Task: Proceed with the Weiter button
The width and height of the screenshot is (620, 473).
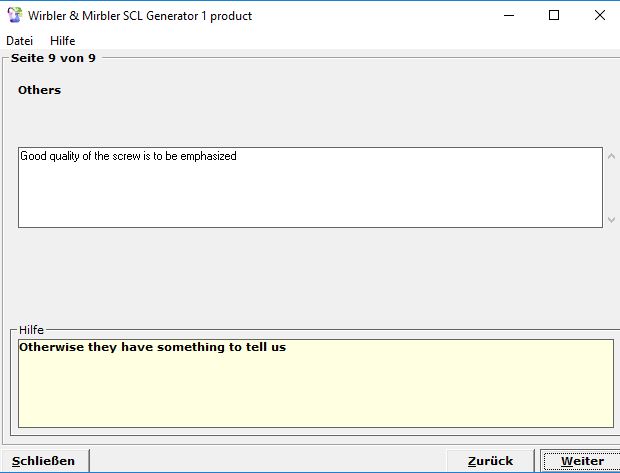Action: [x=582, y=461]
